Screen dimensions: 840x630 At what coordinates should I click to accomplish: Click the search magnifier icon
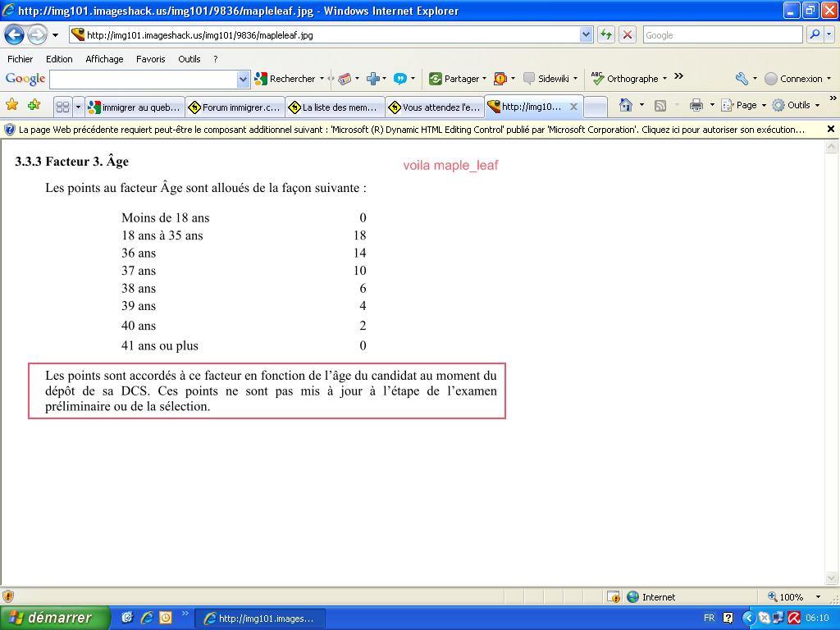pos(815,35)
